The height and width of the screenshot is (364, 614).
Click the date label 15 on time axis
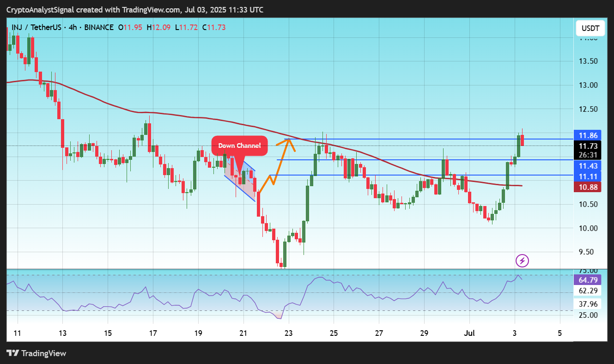[x=108, y=333]
